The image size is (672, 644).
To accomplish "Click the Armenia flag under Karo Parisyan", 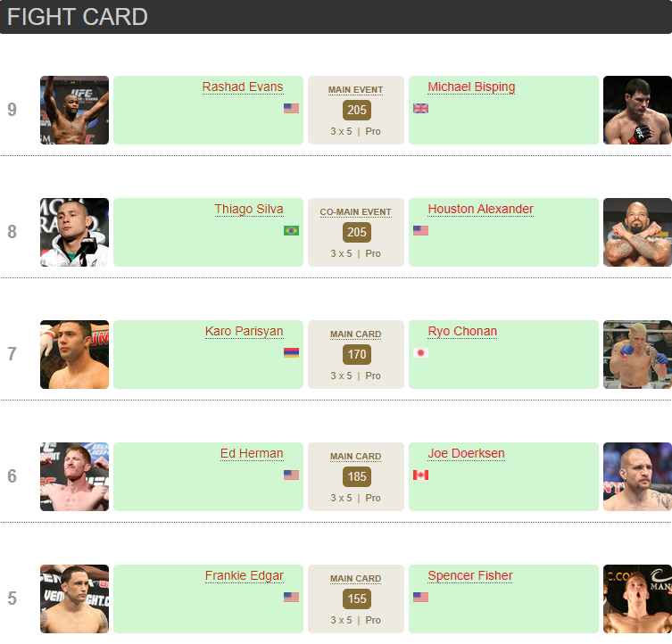I will coord(291,352).
